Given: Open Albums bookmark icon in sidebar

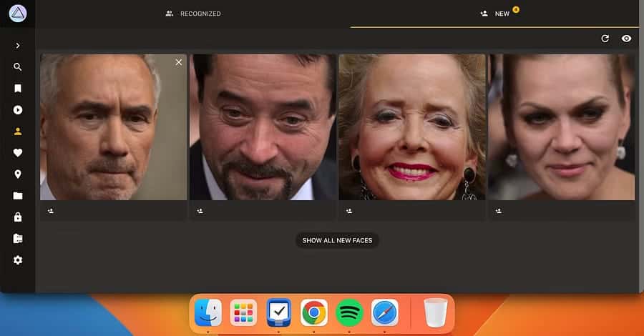Looking at the screenshot, I should [18, 89].
